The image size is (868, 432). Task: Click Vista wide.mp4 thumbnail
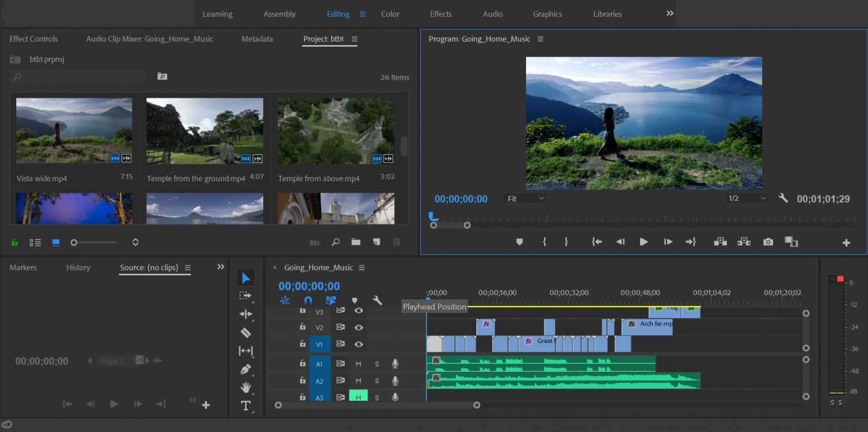pos(74,131)
